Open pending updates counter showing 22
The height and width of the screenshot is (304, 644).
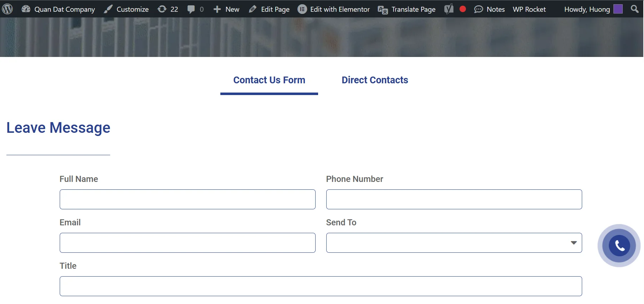click(168, 9)
